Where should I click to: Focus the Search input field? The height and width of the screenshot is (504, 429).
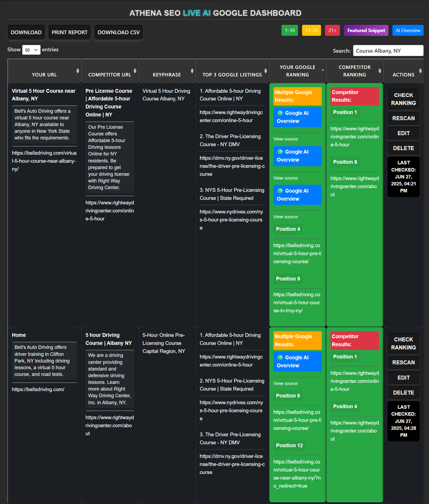click(x=388, y=51)
